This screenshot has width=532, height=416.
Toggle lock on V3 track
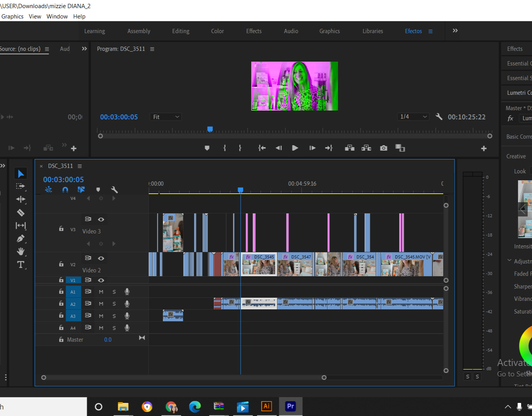(61, 228)
